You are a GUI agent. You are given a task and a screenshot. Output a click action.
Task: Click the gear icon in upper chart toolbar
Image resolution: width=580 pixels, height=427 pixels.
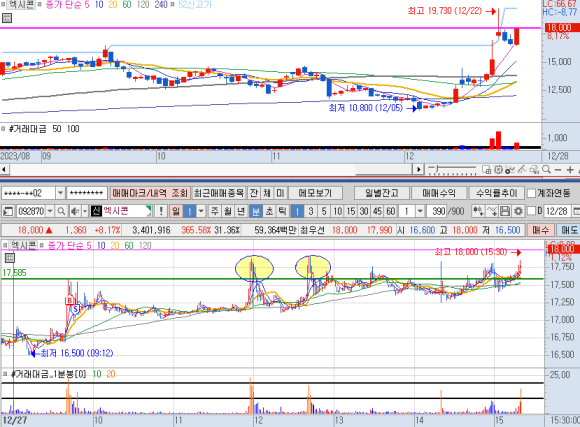[498, 169]
